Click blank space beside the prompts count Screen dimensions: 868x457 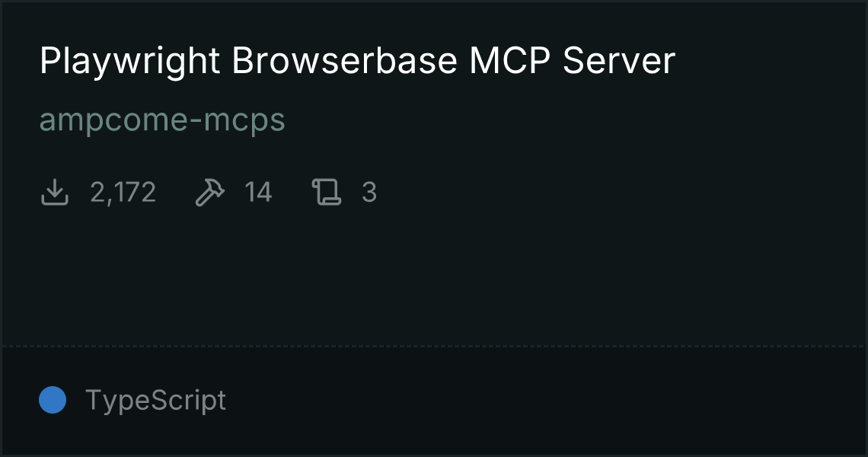(x=609, y=193)
